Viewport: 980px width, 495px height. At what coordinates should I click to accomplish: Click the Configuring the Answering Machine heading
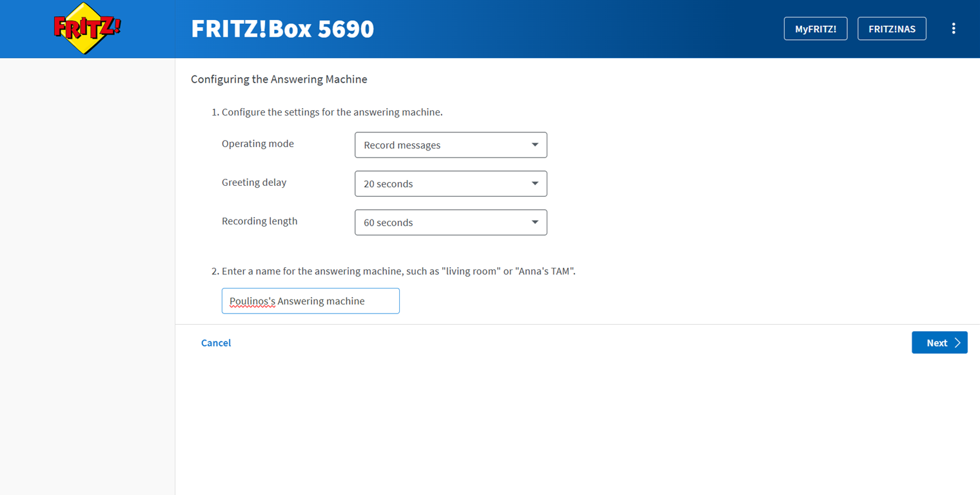(x=279, y=79)
